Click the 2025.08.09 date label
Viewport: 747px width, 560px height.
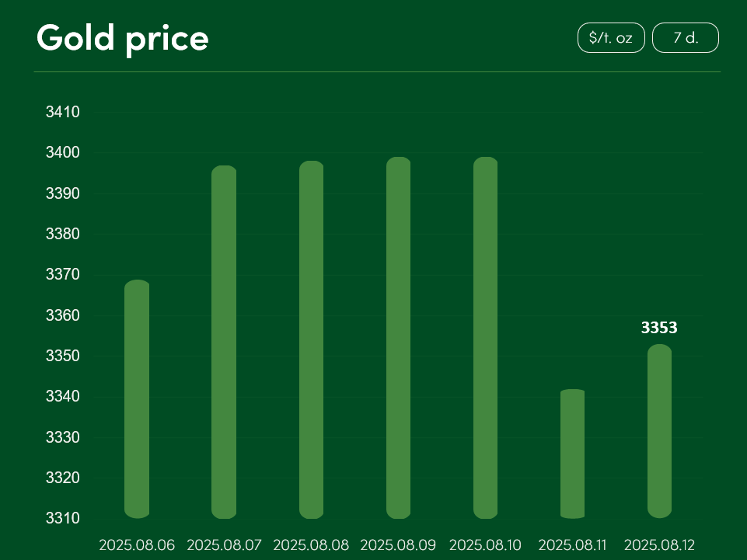(398, 544)
